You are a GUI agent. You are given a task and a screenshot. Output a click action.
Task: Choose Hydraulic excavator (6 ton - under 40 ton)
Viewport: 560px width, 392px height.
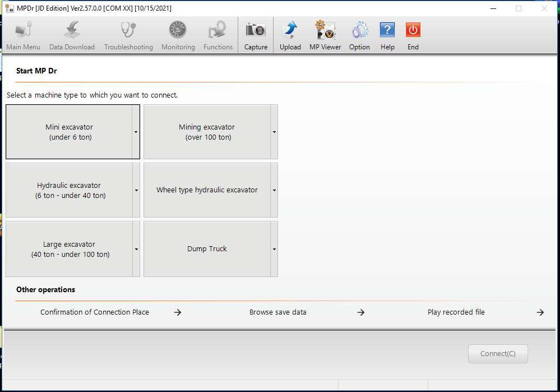(x=70, y=190)
